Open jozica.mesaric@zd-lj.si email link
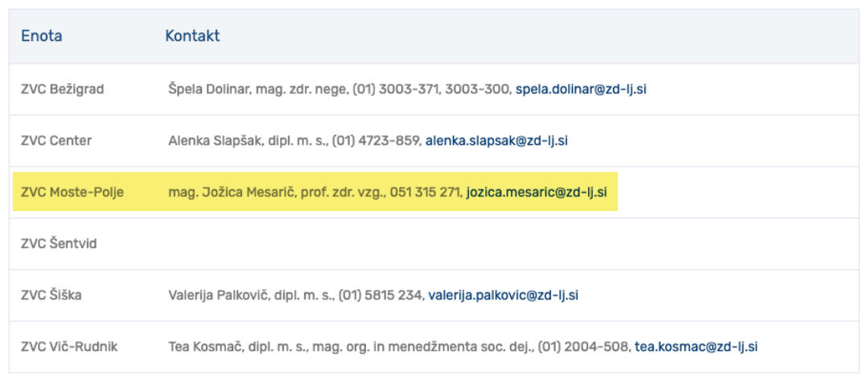 click(x=537, y=192)
